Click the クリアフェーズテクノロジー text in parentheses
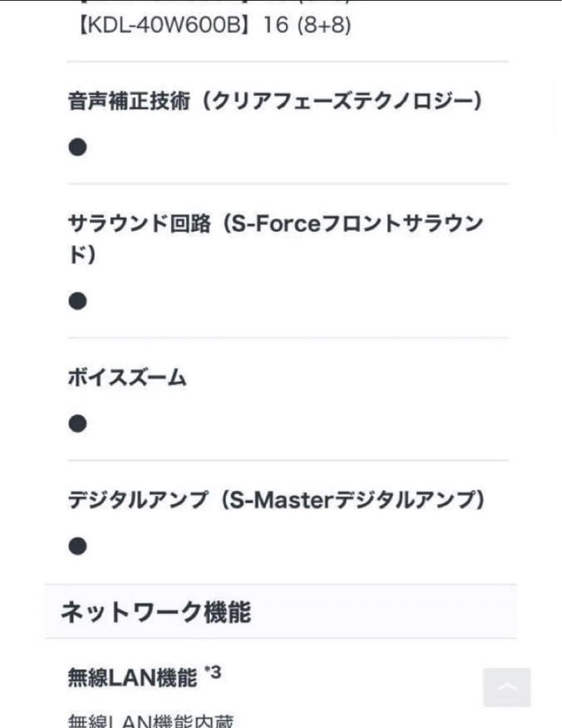The height and width of the screenshot is (728, 562). click(x=343, y=101)
